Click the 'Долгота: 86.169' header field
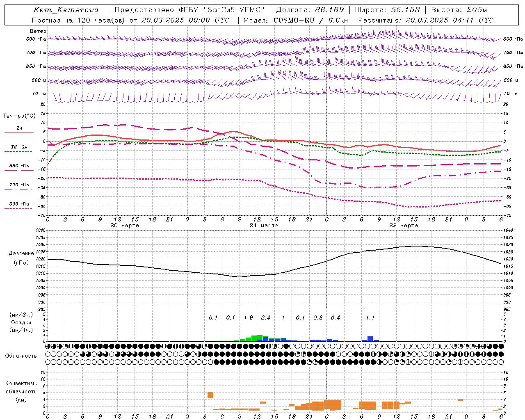The width and height of the screenshot is (525, 420). pos(310,10)
